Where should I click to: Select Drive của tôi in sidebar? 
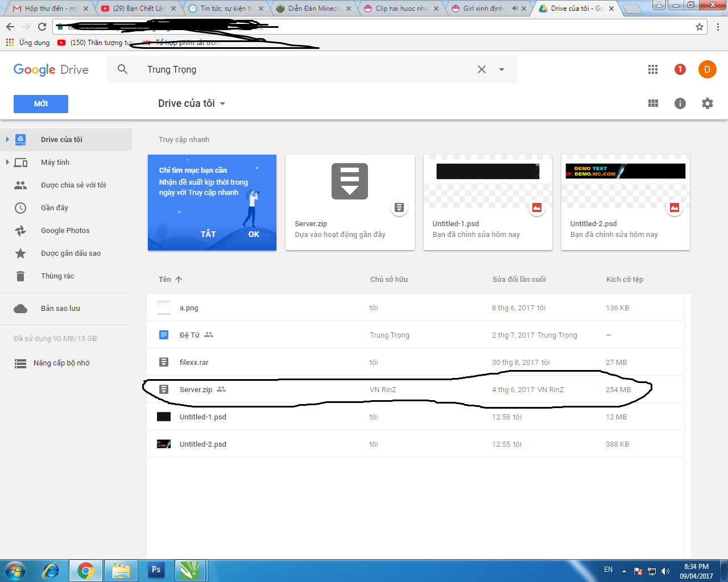(66, 140)
